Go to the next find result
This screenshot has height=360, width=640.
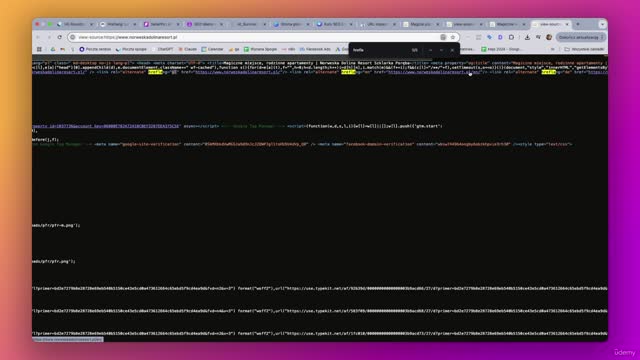pos(441,50)
